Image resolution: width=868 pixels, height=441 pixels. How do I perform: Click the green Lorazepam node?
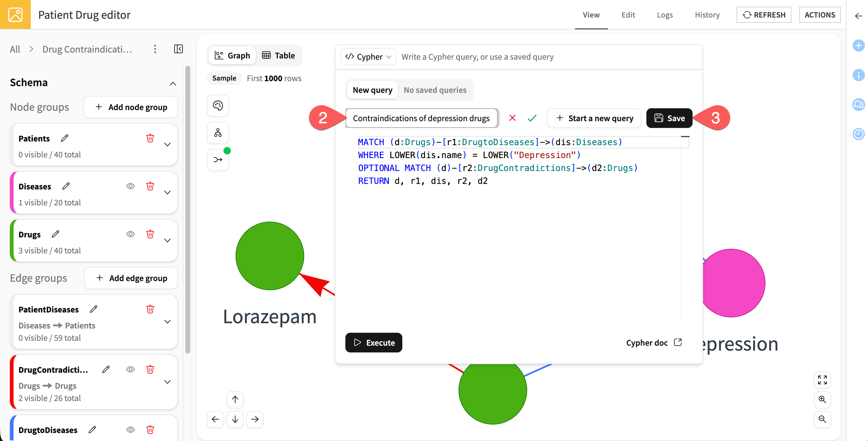click(270, 256)
